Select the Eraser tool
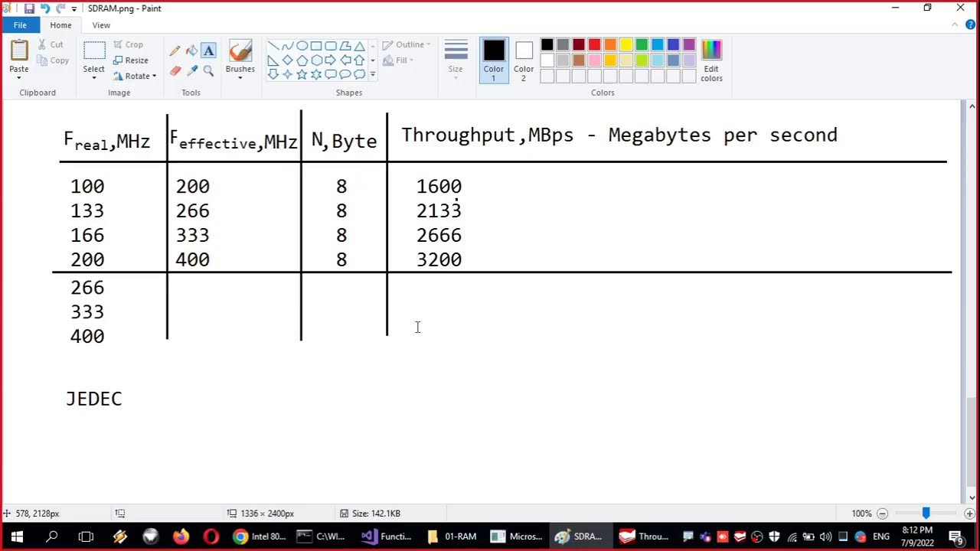The width and height of the screenshot is (980, 551). 175,70
